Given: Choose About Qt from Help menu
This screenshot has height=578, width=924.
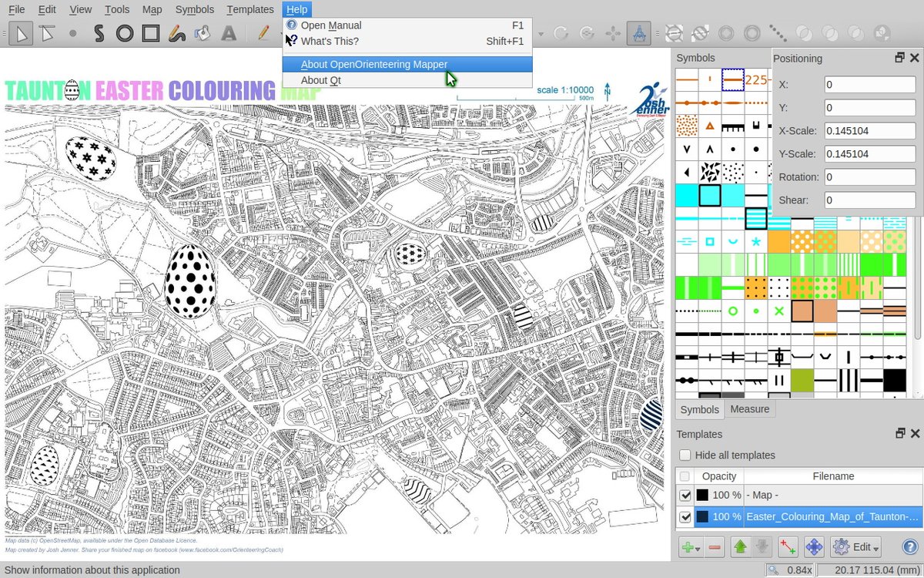Looking at the screenshot, I should coord(407,80).
